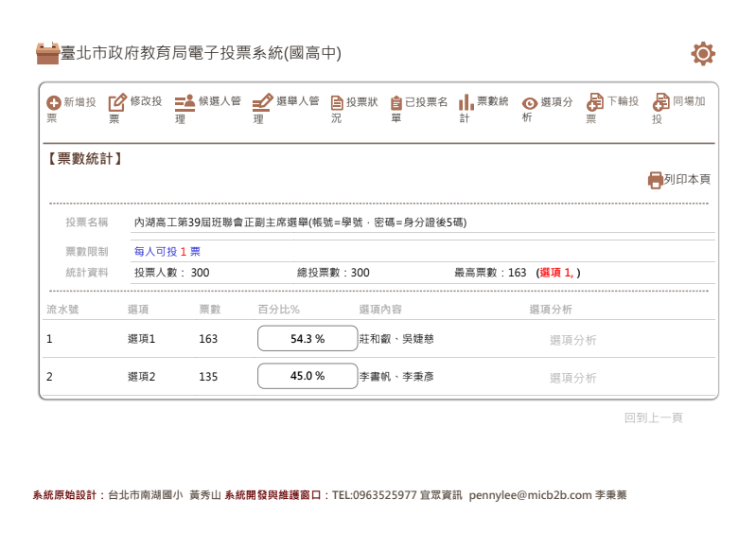
Task: Click the ballot box logo icon
Action: click(47, 54)
